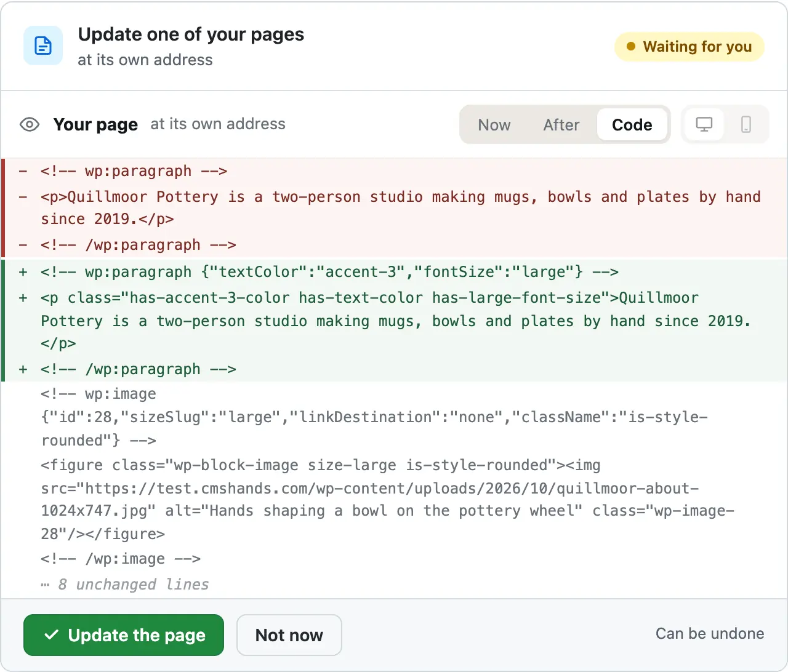
Task: Click the Can be undone text
Action: pyautogui.click(x=710, y=634)
